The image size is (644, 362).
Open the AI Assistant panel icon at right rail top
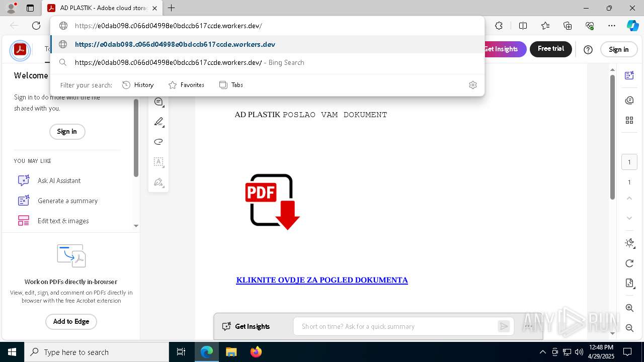pyautogui.click(x=629, y=75)
